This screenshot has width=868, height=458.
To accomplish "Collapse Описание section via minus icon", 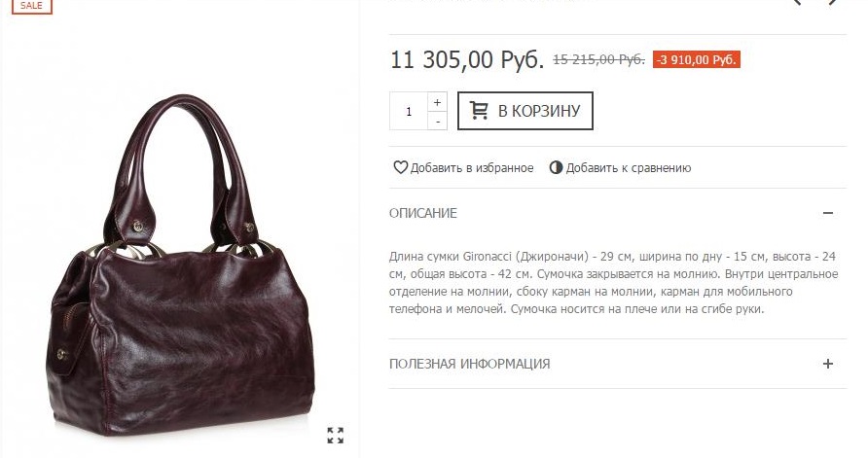I will [827, 213].
